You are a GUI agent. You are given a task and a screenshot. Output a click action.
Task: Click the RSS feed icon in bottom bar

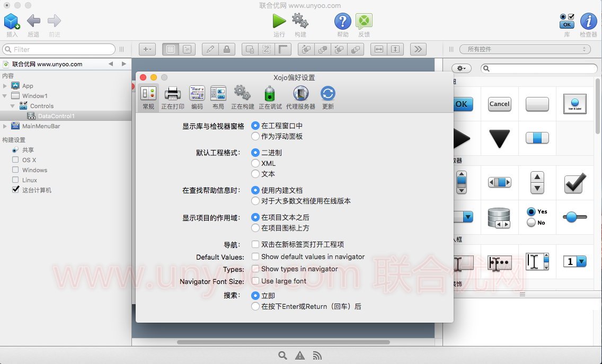(317, 356)
